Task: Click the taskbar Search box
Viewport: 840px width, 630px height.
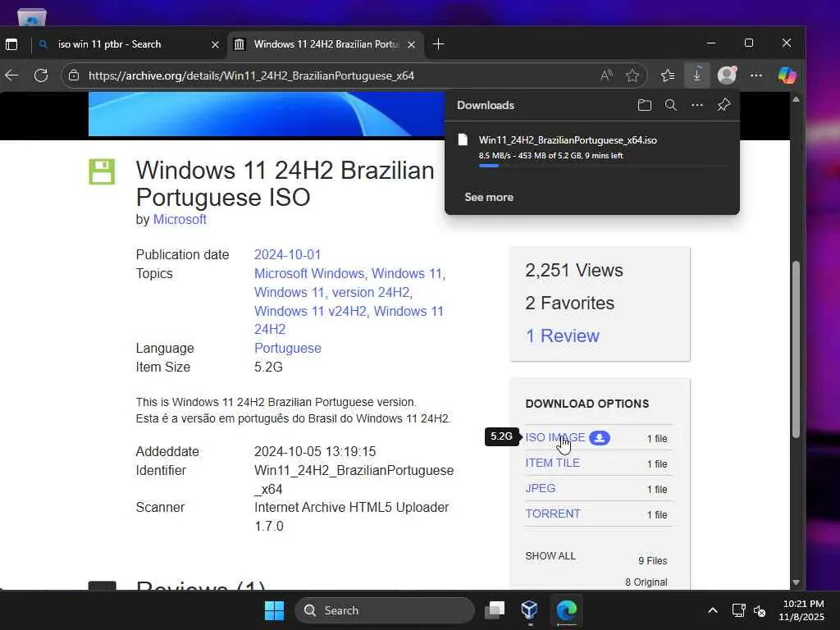Action: [385, 610]
